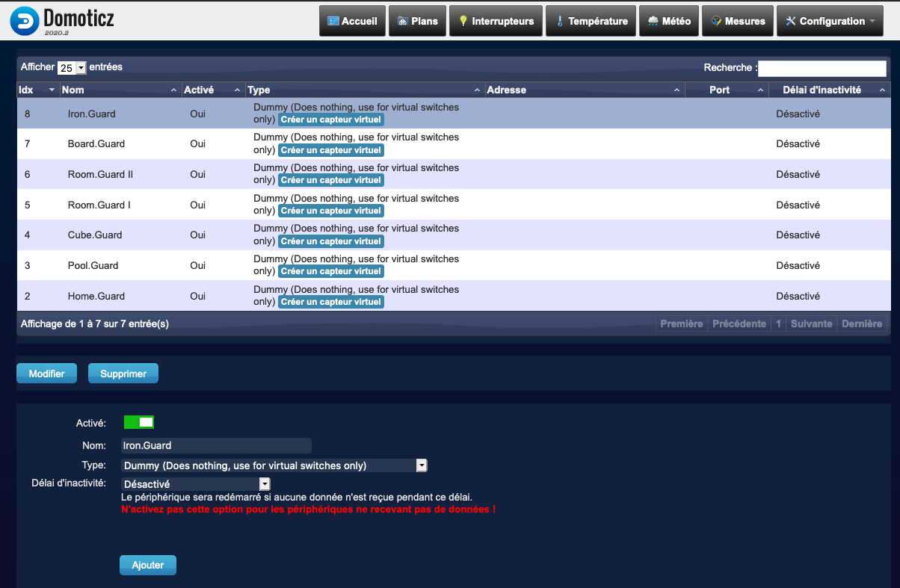Create virtual sensor for Pool.Guard
This screenshot has width=900, height=588.
[330, 271]
